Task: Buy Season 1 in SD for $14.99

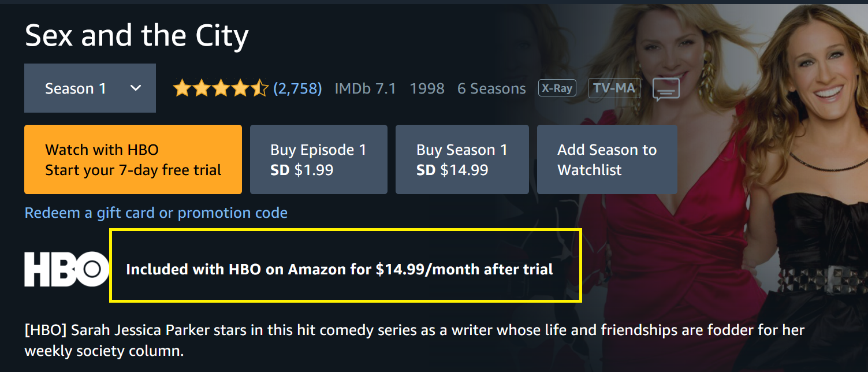Action: click(461, 159)
